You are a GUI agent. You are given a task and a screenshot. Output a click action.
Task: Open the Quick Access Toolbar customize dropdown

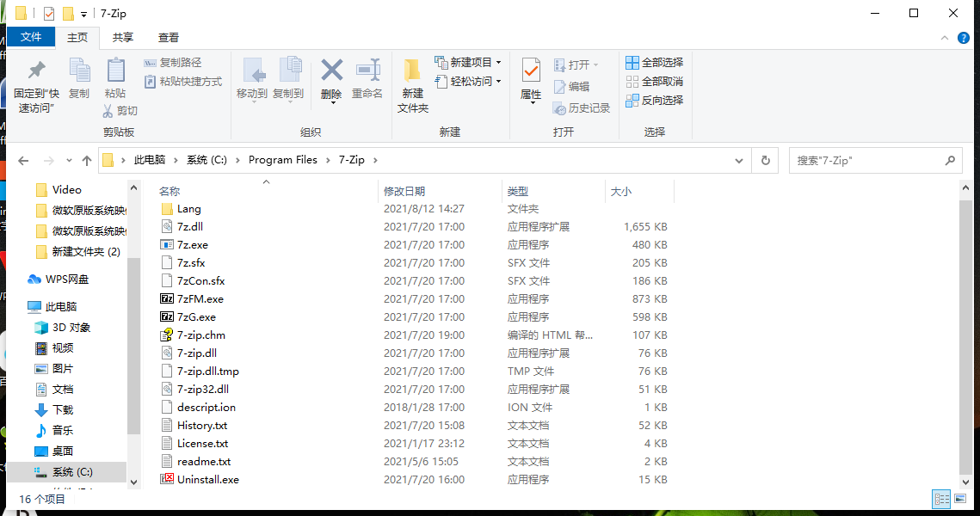tap(83, 14)
